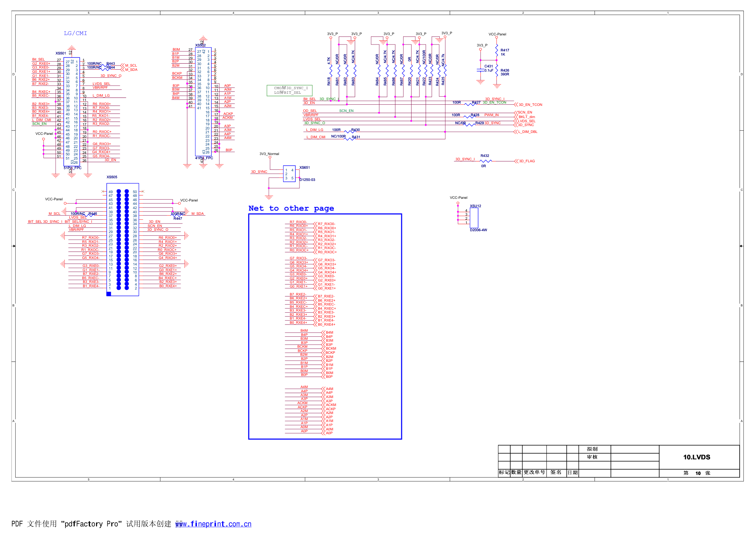The image size is (756, 534).
Task: Select the "0.1uF" capacitor value
Action: [489, 70]
